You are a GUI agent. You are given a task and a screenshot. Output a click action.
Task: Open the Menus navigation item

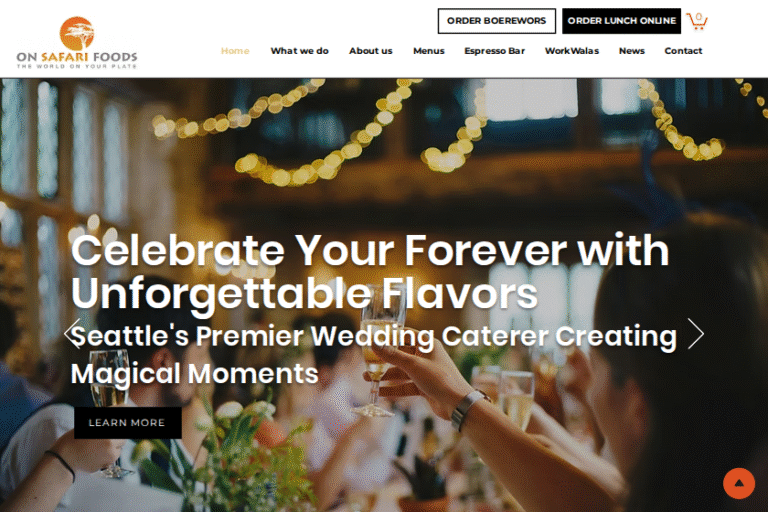pyautogui.click(x=429, y=51)
